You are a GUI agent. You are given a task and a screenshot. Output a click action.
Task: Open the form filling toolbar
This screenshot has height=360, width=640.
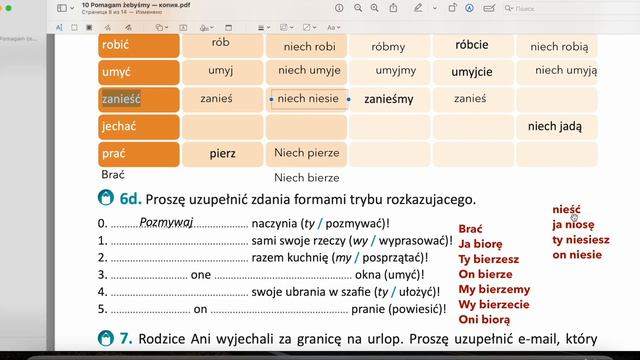coord(489,8)
